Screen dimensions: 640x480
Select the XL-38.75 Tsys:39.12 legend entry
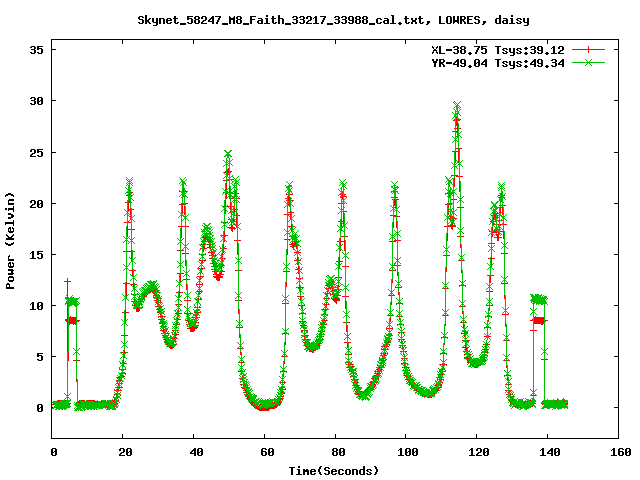click(x=498, y=50)
